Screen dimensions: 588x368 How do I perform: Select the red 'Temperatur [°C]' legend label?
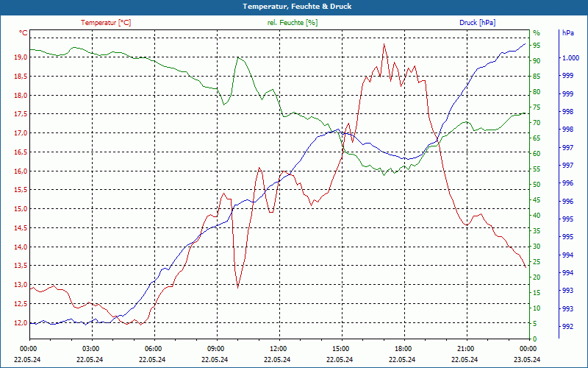106,23
